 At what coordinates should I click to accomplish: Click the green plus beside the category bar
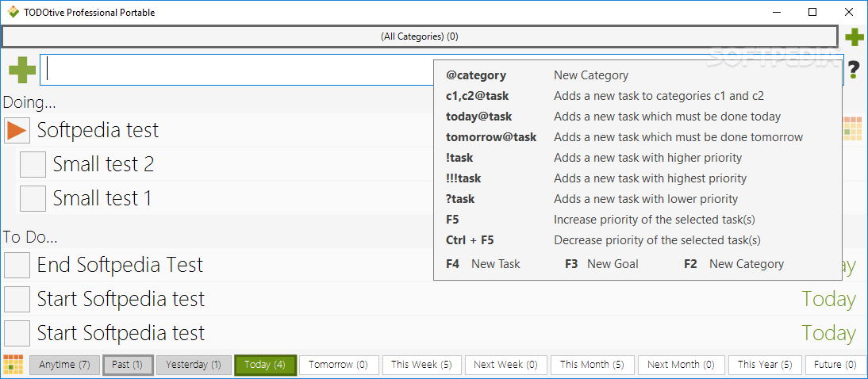click(x=855, y=37)
